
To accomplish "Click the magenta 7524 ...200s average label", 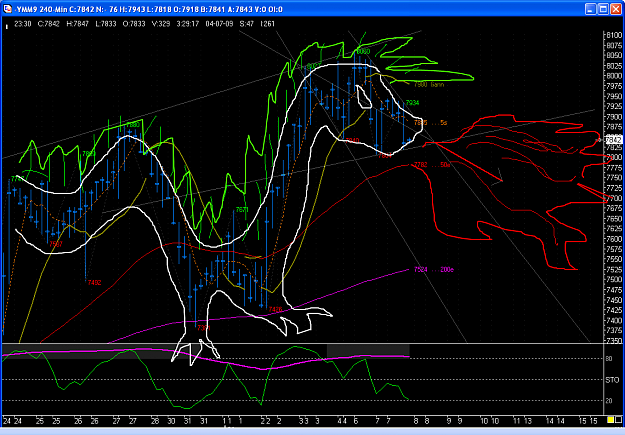I will (434, 270).
